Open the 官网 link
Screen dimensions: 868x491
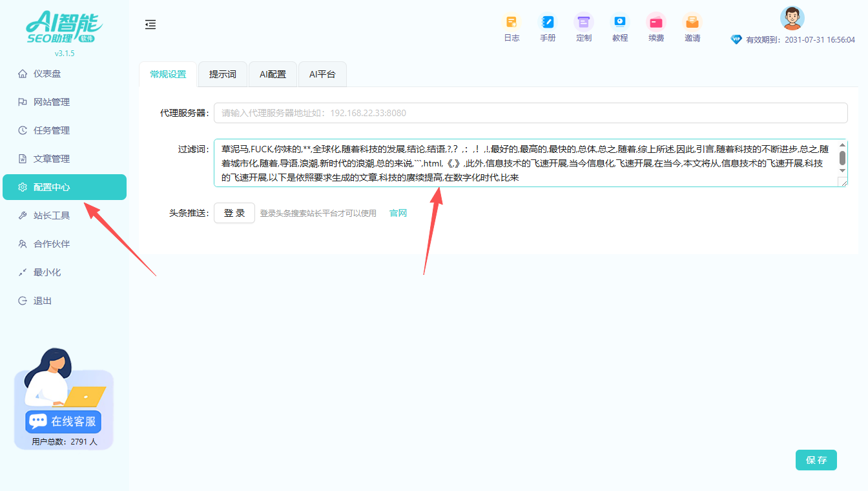click(398, 214)
